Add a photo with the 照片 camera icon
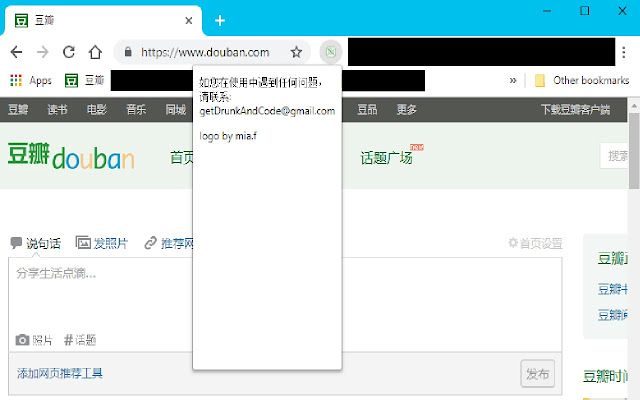Image resolution: width=640 pixels, height=400 pixels. 34,340
